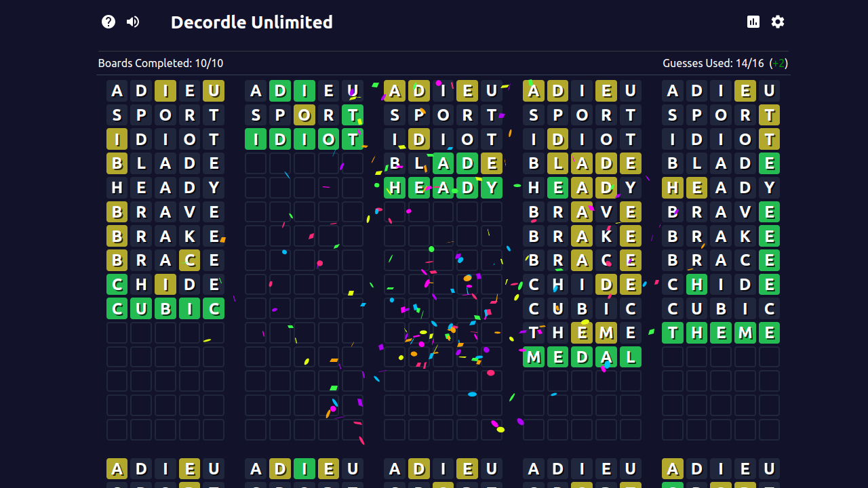Image resolution: width=868 pixels, height=488 pixels.
Task: Click green M in the solved THEME row
Action: point(745,333)
